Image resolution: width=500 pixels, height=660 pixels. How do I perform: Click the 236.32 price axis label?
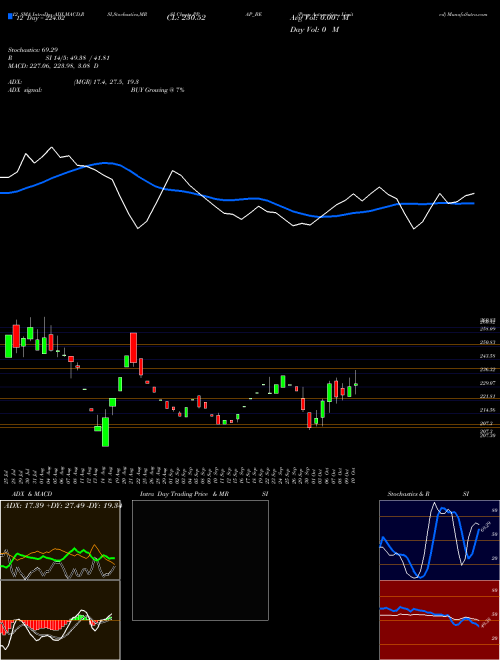coord(487,370)
